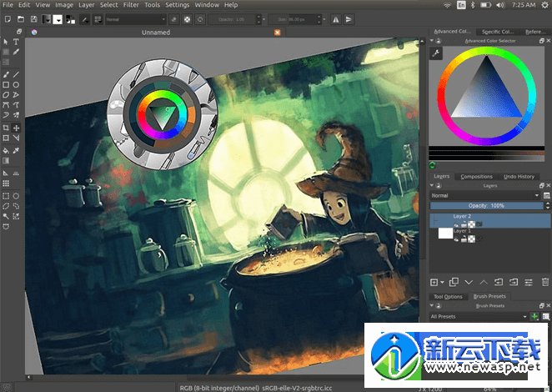552x392 pixels.
Task: Toggle visibility of Layer 2
Action: [x=456, y=224]
